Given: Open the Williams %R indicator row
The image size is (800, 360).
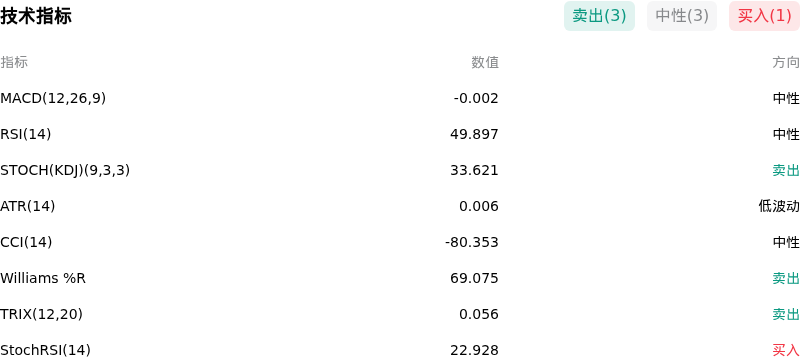Looking at the screenshot, I should click(x=400, y=278).
